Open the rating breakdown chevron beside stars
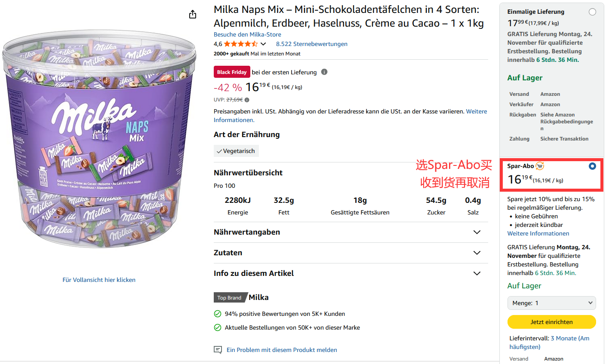 (x=263, y=44)
